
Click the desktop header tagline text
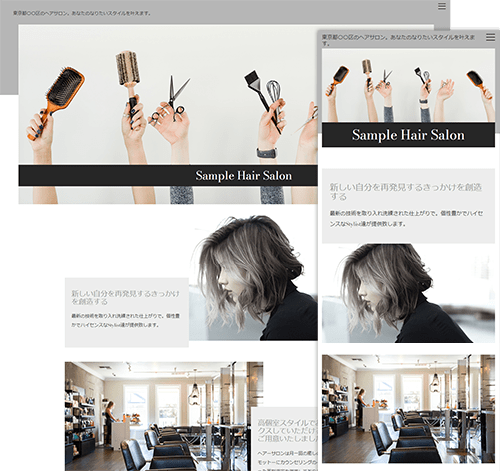coord(82,13)
